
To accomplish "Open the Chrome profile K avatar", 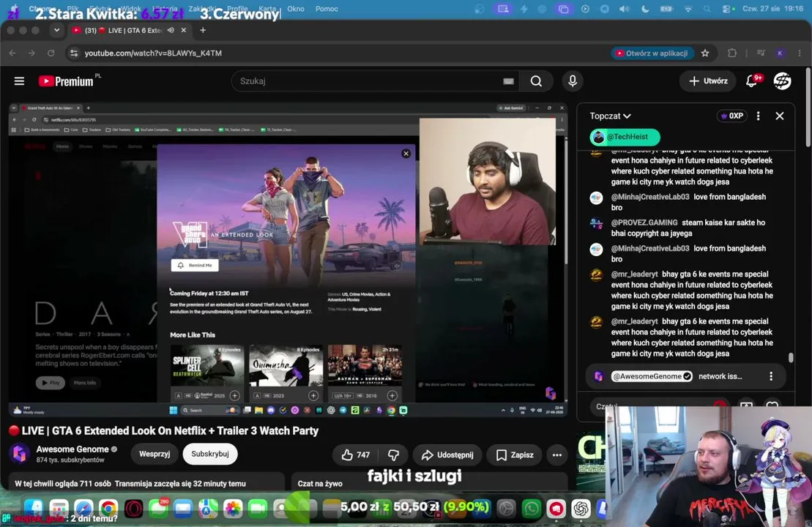I will pos(781,53).
